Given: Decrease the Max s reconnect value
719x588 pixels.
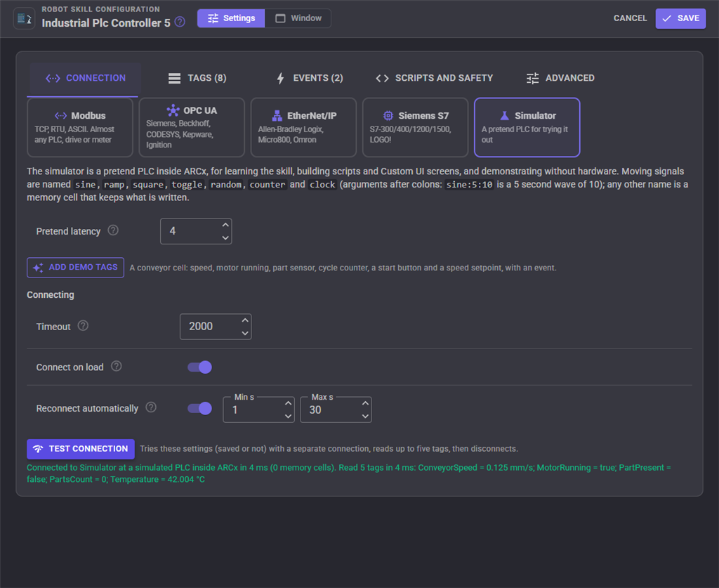Looking at the screenshot, I should 365,416.
